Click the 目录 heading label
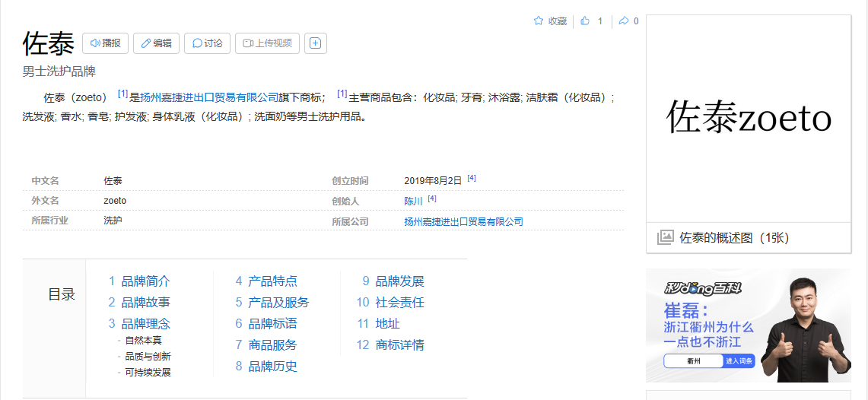 62,294
